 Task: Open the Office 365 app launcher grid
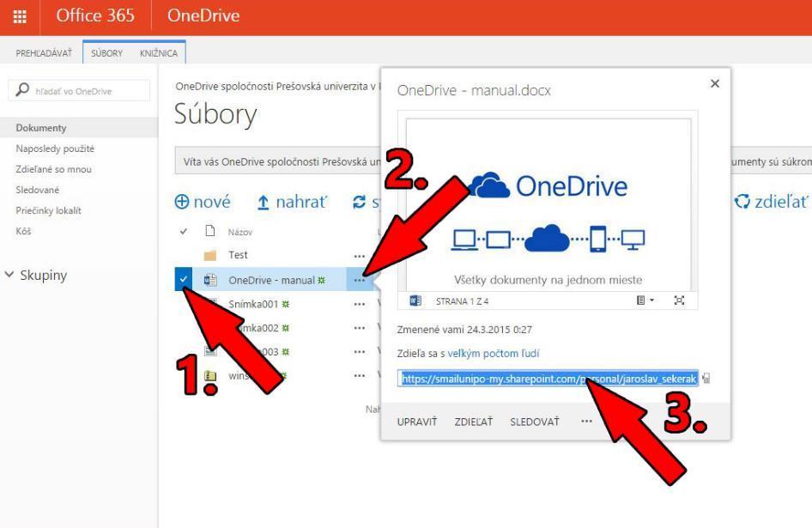click(x=20, y=16)
